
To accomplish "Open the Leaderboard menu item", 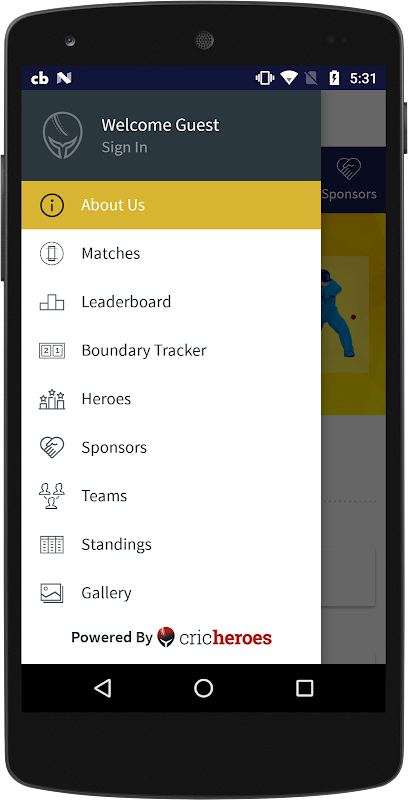I will [171, 302].
